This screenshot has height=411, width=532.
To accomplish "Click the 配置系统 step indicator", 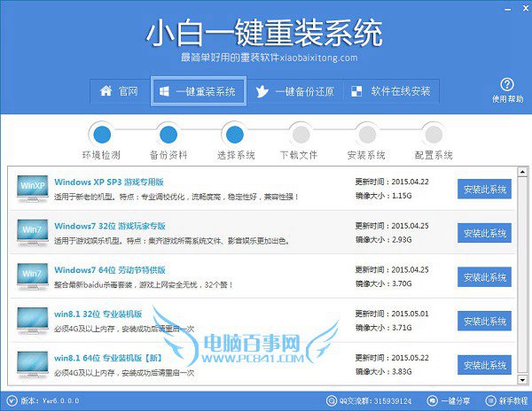I will click(x=433, y=135).
